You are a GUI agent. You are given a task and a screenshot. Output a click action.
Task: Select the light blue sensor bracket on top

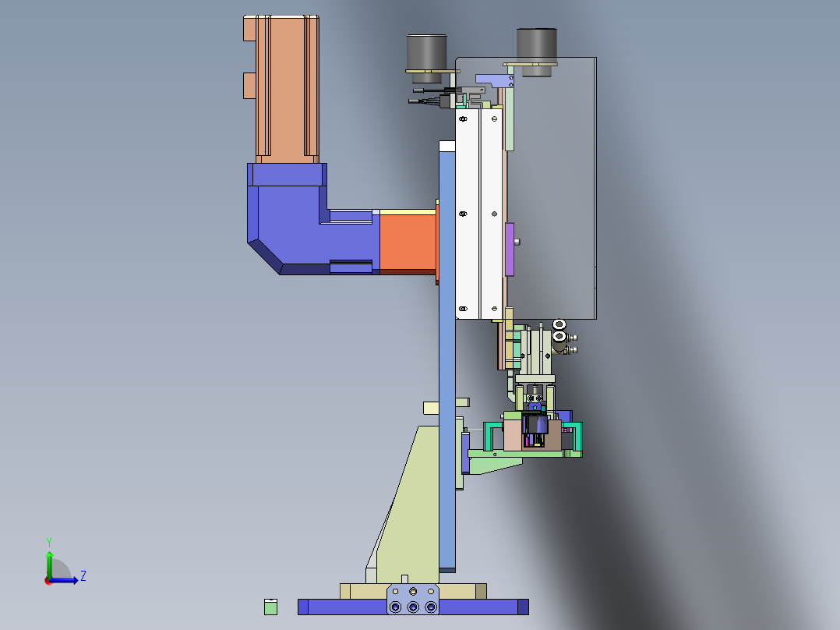(496, 81)
